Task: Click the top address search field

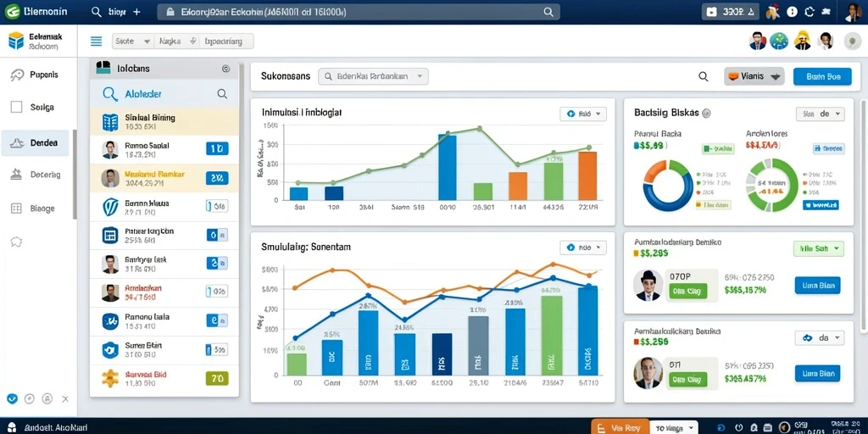Action: pos(357,12)
